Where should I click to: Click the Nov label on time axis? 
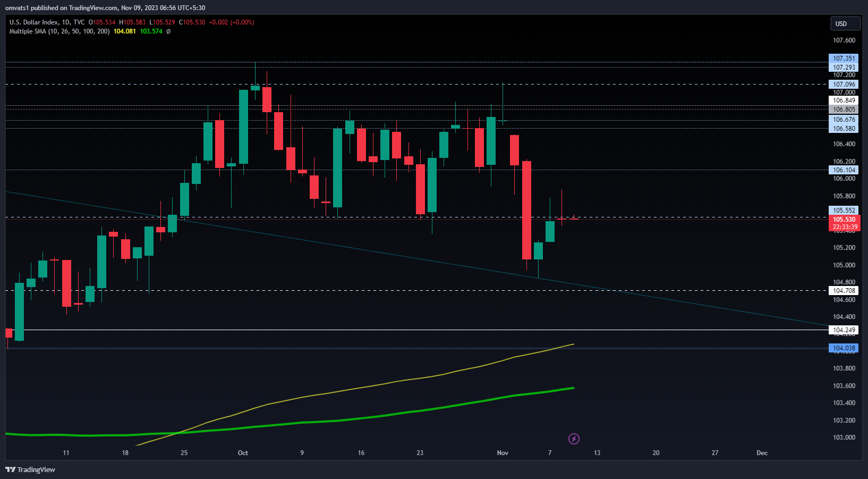click(x=503, y=453)
